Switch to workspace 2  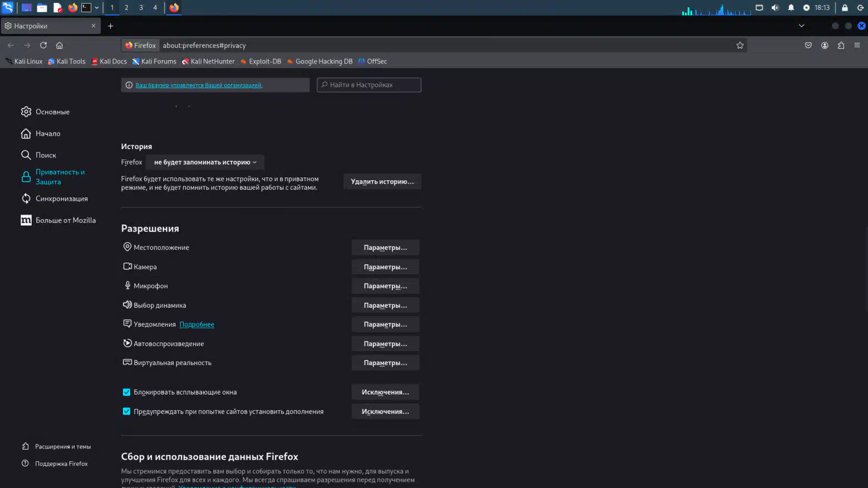[x=126, y=8]
